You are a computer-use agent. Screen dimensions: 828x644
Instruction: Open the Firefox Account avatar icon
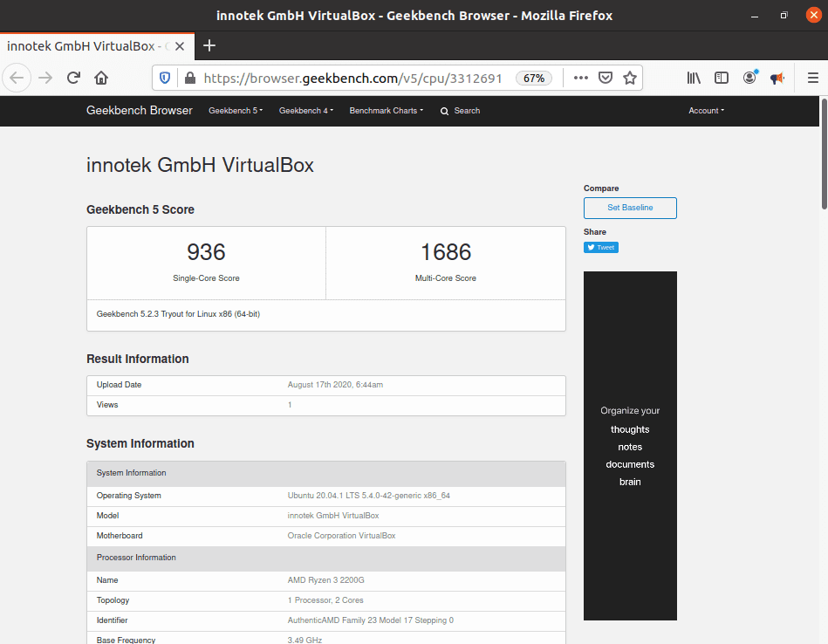click(749, 78)
